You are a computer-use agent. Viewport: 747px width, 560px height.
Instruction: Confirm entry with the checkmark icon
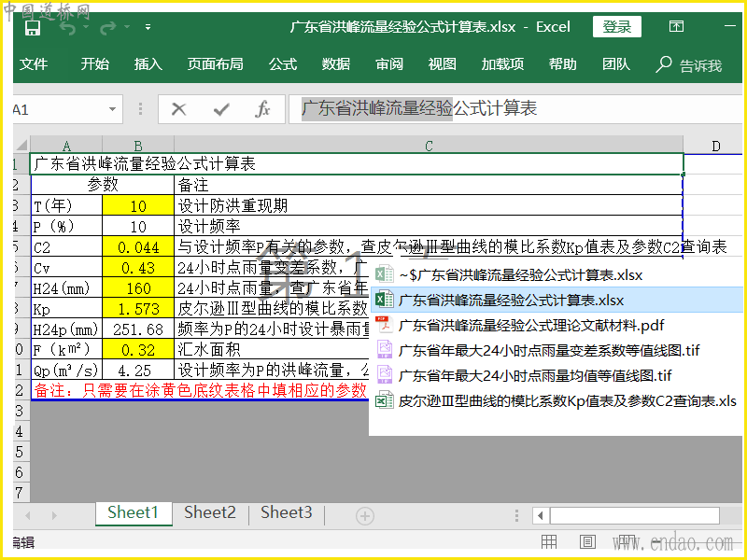click(221, 110)
